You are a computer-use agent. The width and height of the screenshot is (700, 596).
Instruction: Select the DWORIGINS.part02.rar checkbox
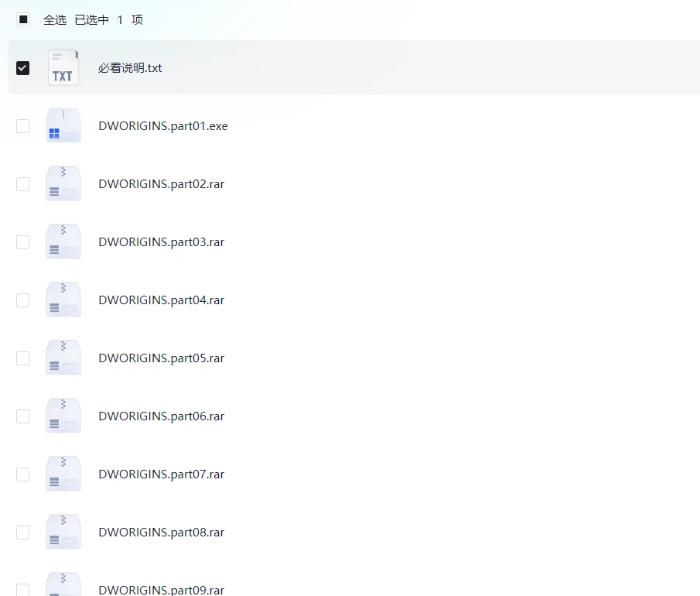pyautogui.click(x=23, y=184)
